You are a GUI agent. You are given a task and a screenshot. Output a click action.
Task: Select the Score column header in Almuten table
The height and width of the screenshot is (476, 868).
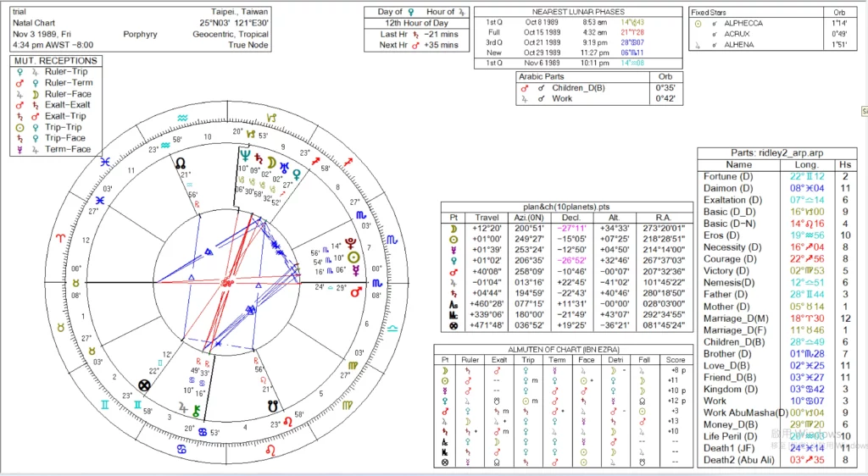[x=675, y=358]
